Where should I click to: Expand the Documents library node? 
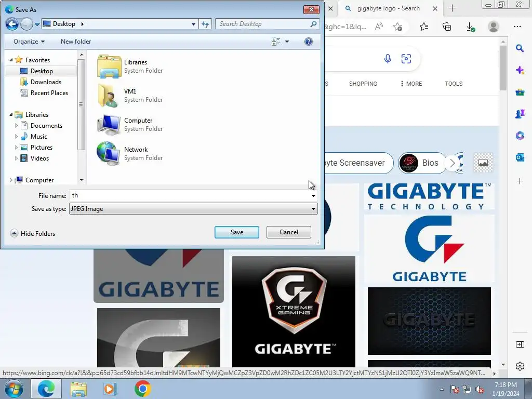click(16, 126)
